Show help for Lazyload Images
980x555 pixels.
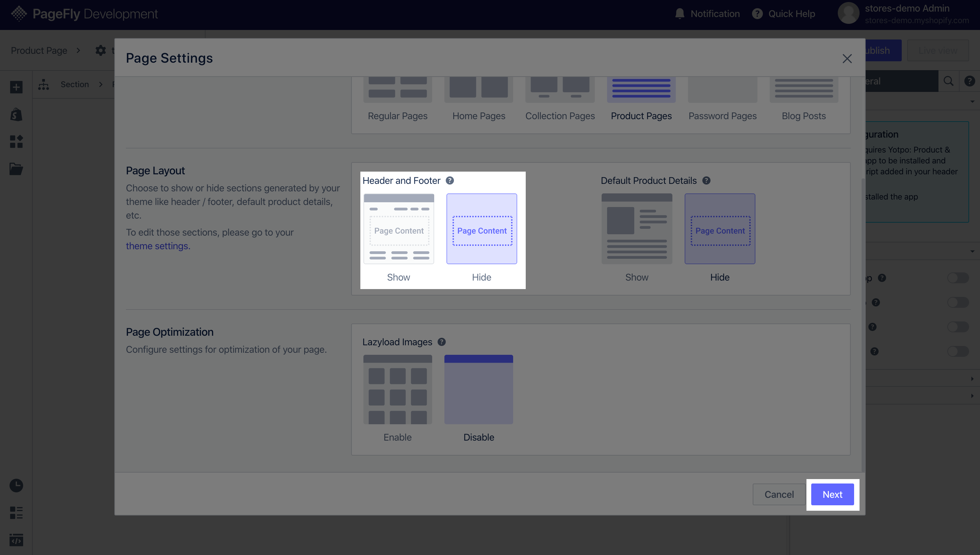(x=441, y=342)
